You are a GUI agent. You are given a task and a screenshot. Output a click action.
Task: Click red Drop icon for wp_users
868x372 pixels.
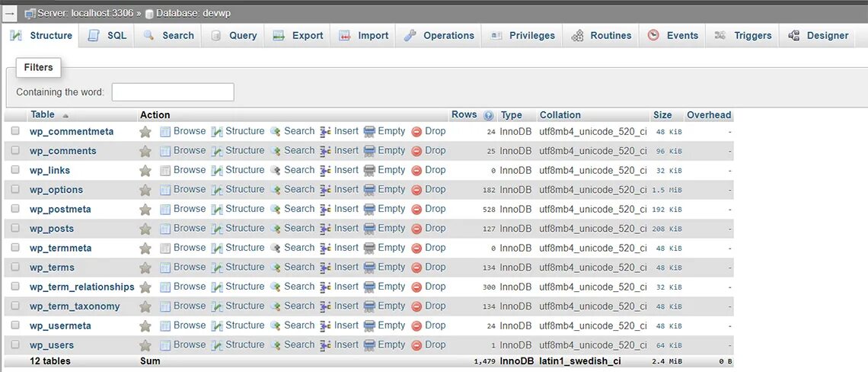pos(416,345)
